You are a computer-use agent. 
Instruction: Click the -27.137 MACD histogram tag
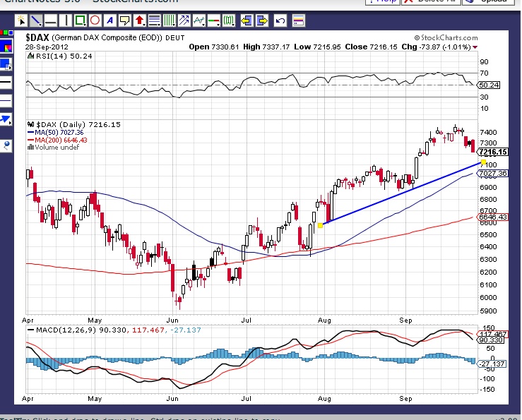pos(492,364)
